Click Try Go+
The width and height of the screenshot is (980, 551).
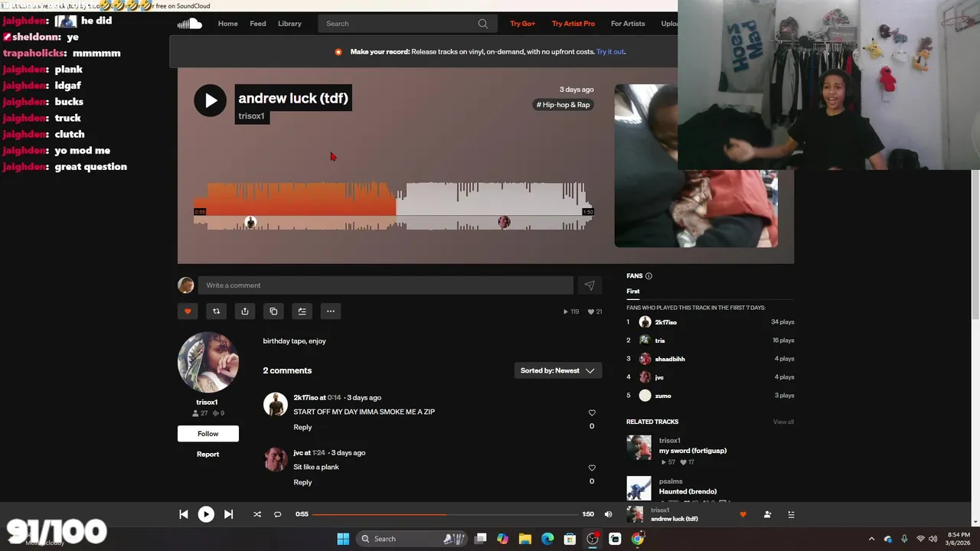[x=523, y=24]
